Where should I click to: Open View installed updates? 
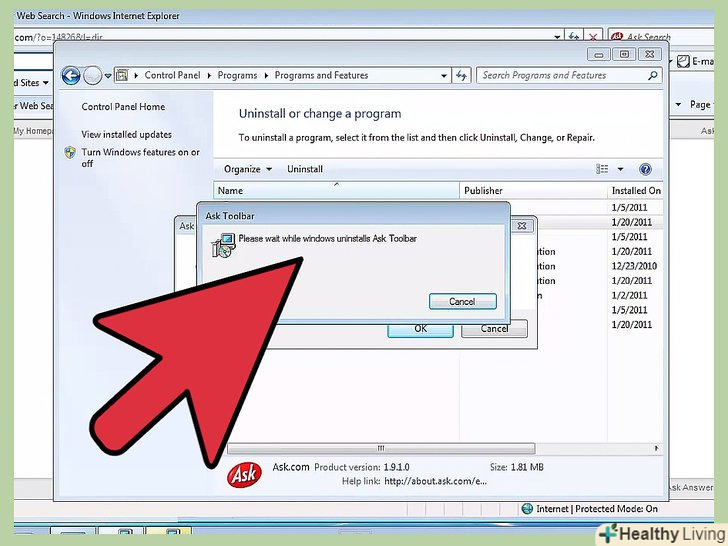pos(126,135)
